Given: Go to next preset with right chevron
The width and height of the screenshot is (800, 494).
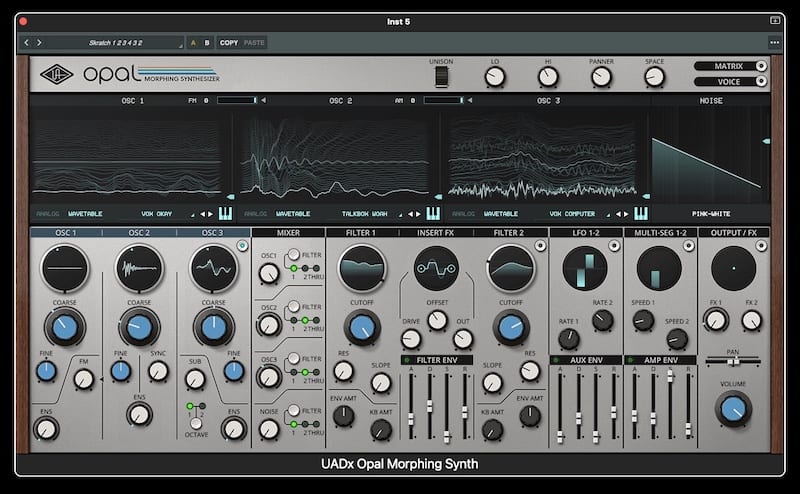Looking at the screenshot, I should coord(39,43).
